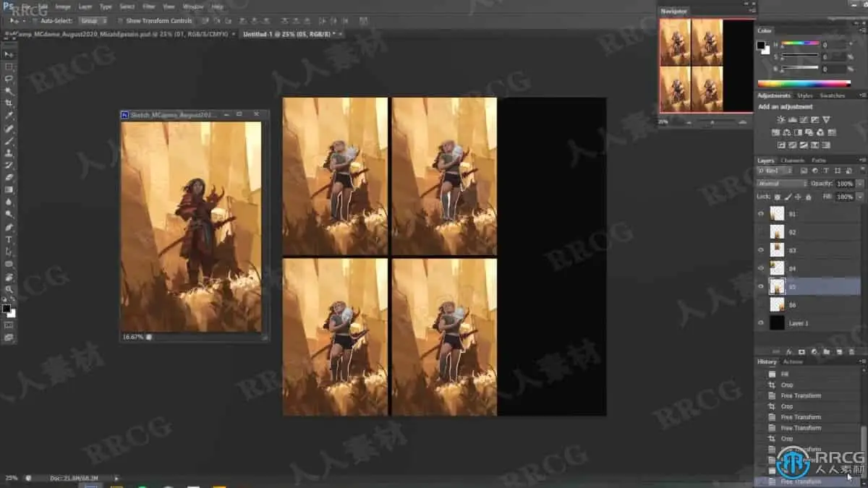Open the Auto-Select Group dropdown
The image size is (868, 488).
tap(92, 21)
